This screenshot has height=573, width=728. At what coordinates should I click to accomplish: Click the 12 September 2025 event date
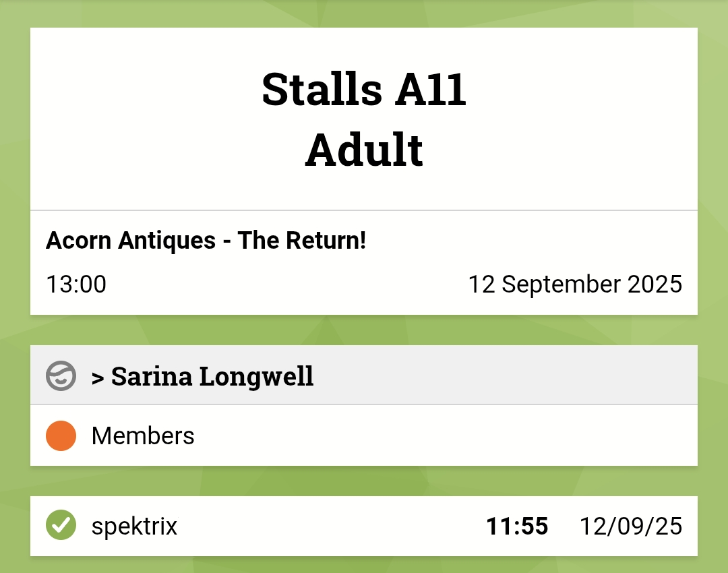[575, 284]
